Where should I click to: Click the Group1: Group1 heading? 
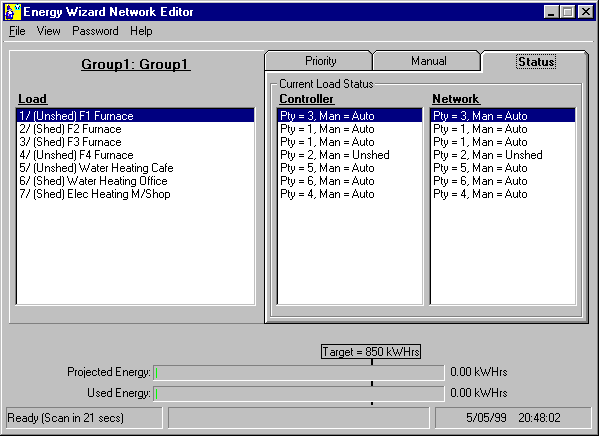[x=136, y=64]
